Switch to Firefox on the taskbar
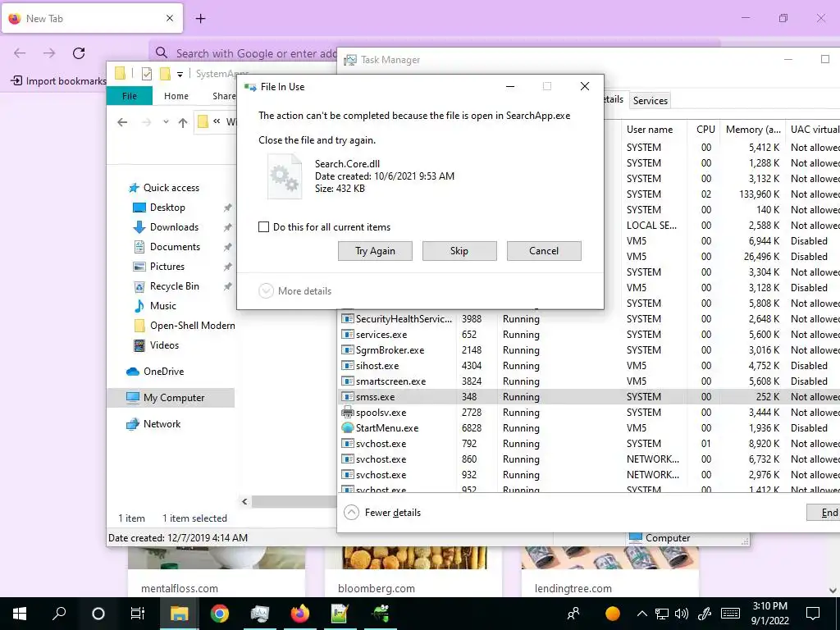840x630 pixels. point(300,614)
